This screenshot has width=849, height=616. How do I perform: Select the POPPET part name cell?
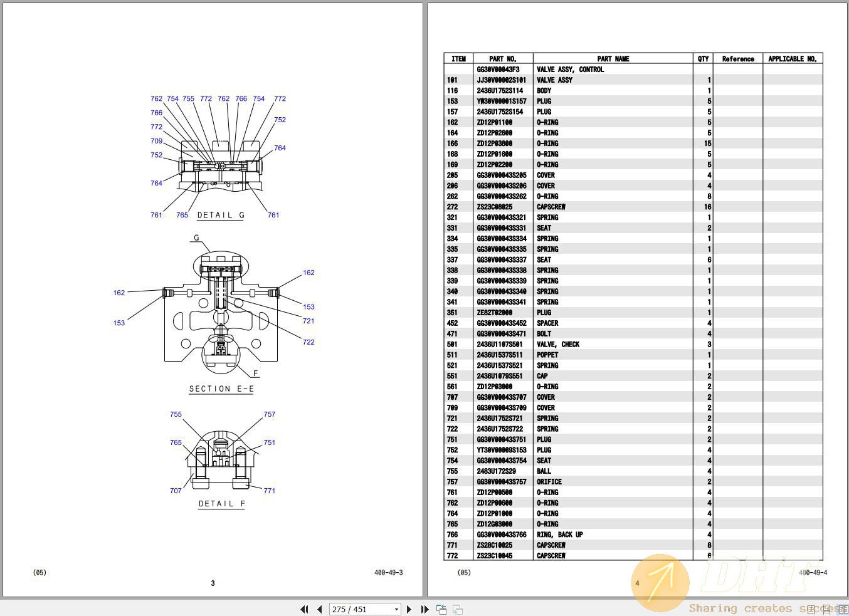point(547,355)
